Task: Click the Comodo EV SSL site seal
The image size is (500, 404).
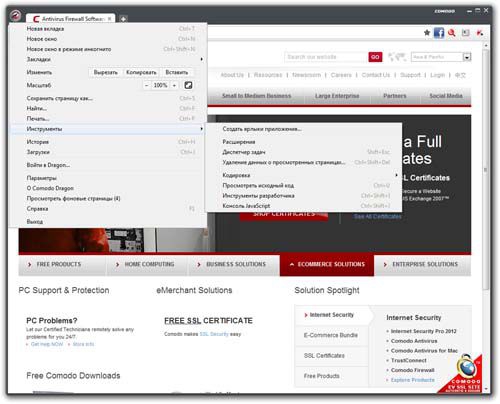Action: [462, 374]
